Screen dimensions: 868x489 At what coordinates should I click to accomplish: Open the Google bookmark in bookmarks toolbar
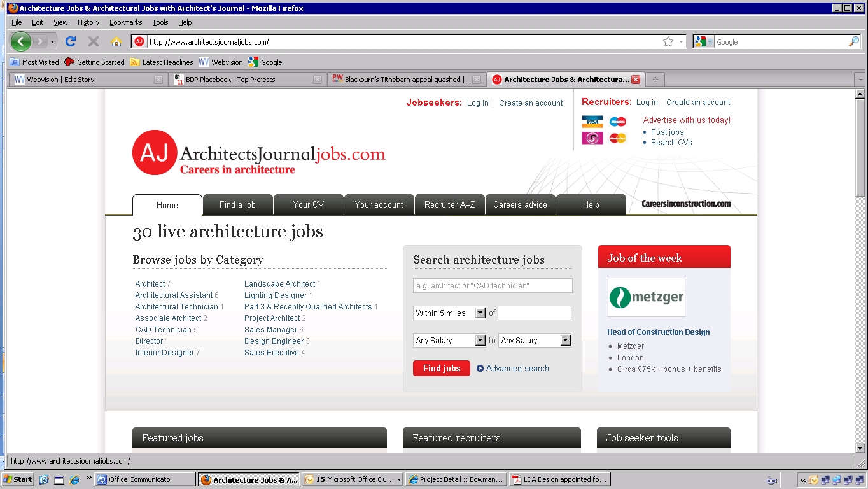(265, 62)
